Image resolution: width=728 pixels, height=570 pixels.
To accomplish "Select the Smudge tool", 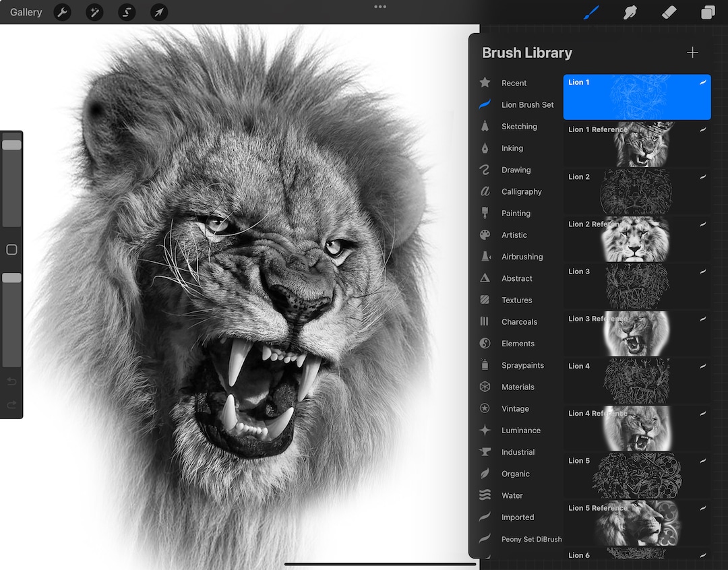I will pyautogui.click(x=630, y=12).
